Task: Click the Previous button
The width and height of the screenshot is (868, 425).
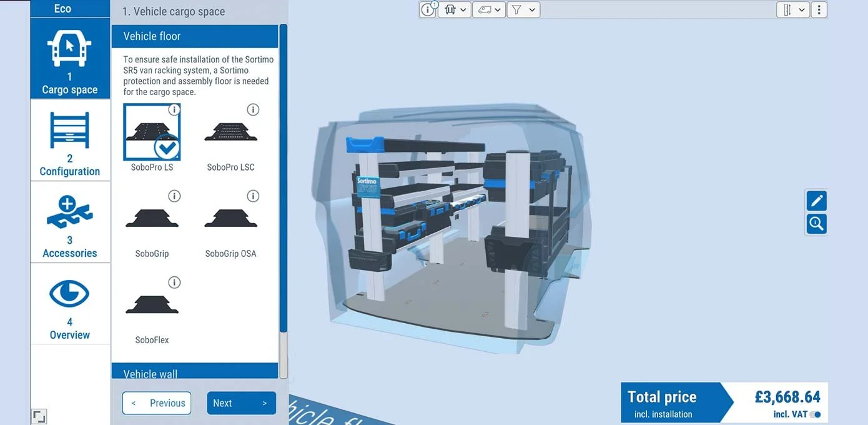Action: (157, 403)
